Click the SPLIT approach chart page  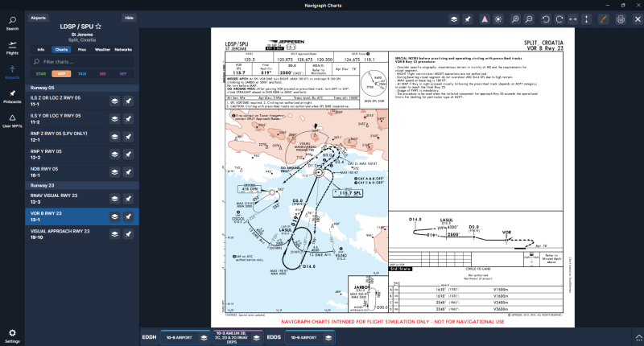click(x=393, y=177)
